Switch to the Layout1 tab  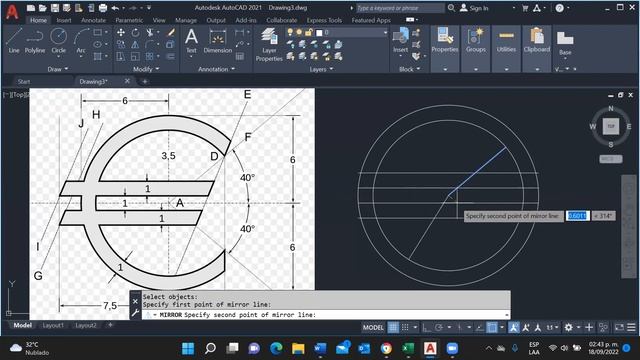pyautogui.click(x=53, y=325)
